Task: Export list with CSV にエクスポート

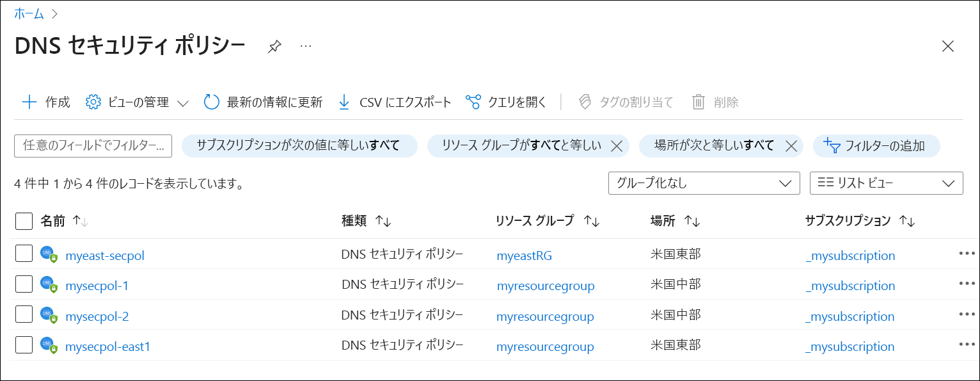Action: pos(395,102)
